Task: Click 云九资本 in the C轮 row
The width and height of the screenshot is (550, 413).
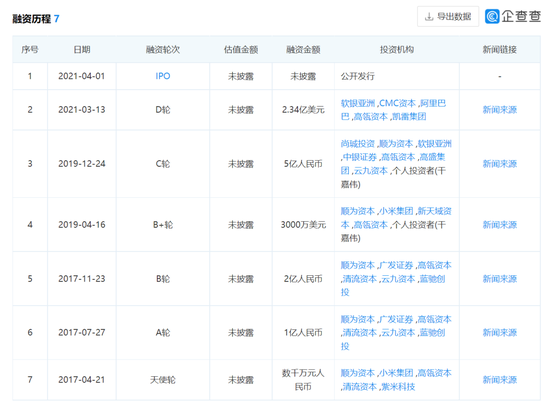Action: coord(370,171)
